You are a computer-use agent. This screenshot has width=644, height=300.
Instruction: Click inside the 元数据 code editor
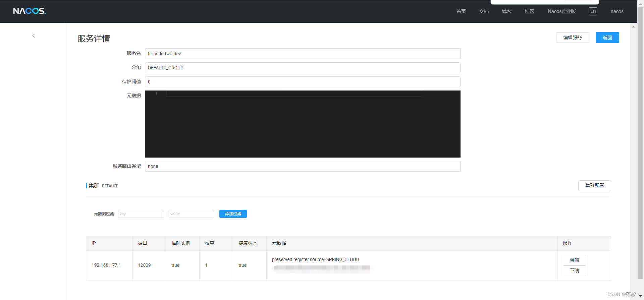click(303, 124)
